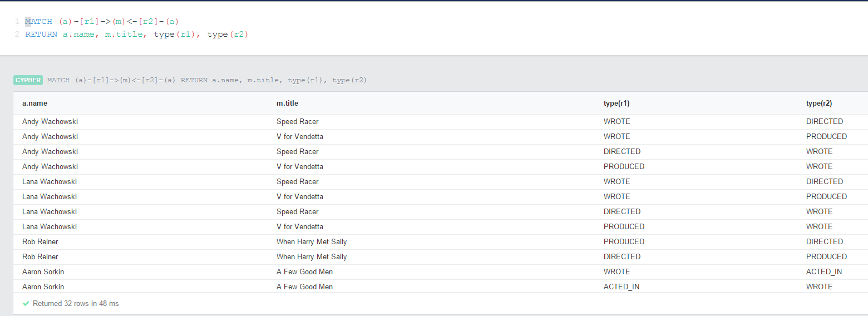Click the first Rob Reiner name cell
This screenshot has width=868, height=316.
(x=40, y=241)
